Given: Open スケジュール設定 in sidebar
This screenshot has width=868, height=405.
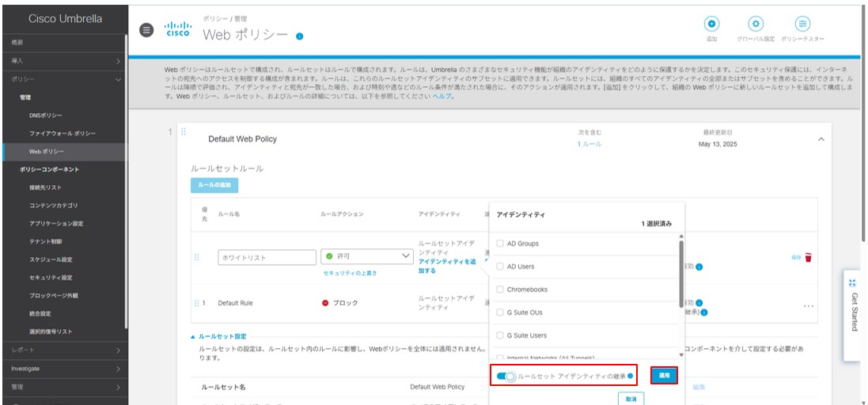Looking at the screenshot, I should point(51,259).
